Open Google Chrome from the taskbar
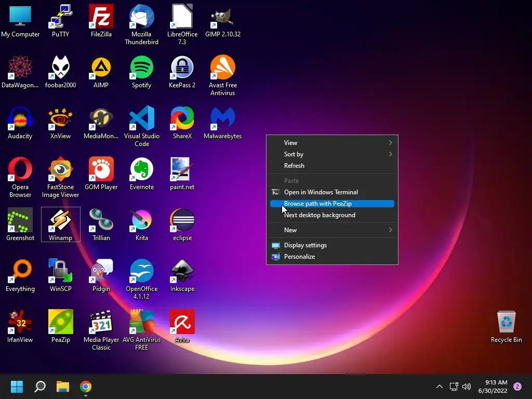The width and height of the screenshot is (532, 399). pos(86,387)
